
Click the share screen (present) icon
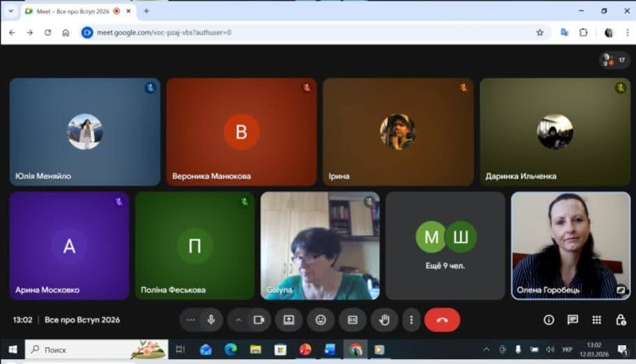(x=288, y=320)
